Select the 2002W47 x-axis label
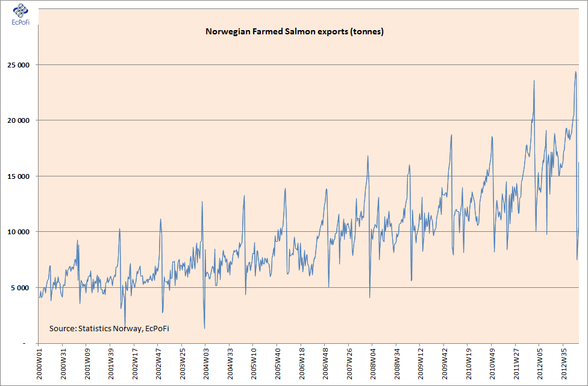This screenshot has height=386, width=588. (158, 365)
